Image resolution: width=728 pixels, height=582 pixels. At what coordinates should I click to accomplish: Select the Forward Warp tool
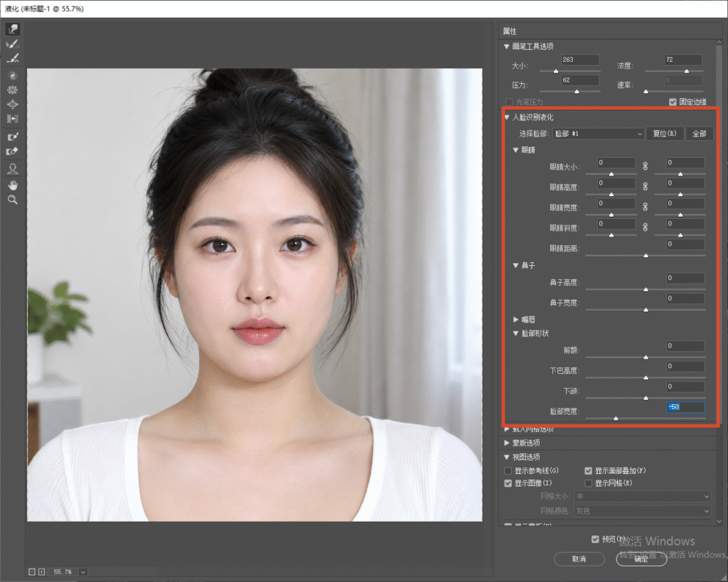pyautogui.click(x=13, y=29)
